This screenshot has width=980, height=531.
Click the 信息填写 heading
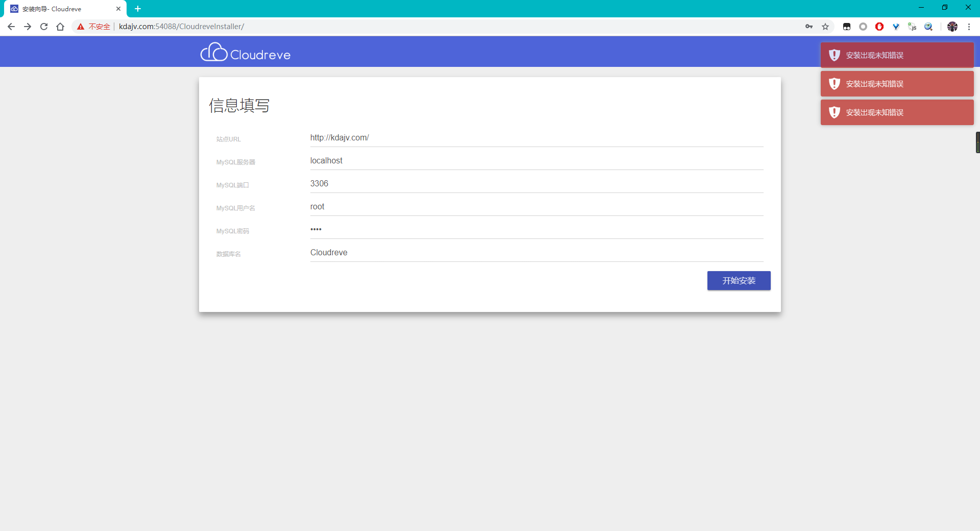[x=239, y=106]
